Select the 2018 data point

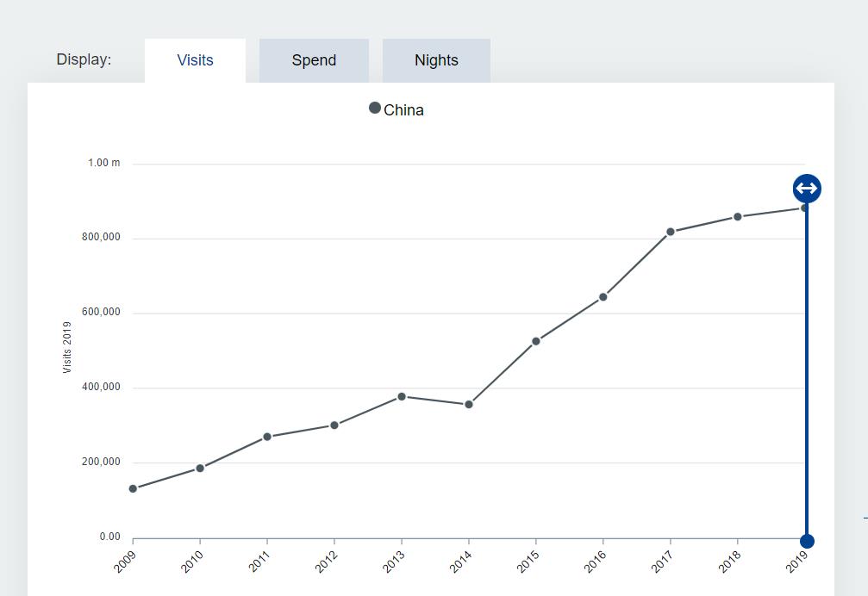[x=738, y=217]
